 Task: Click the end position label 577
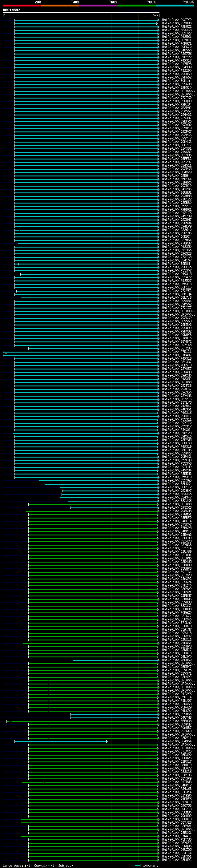click(x=155, y=15)
